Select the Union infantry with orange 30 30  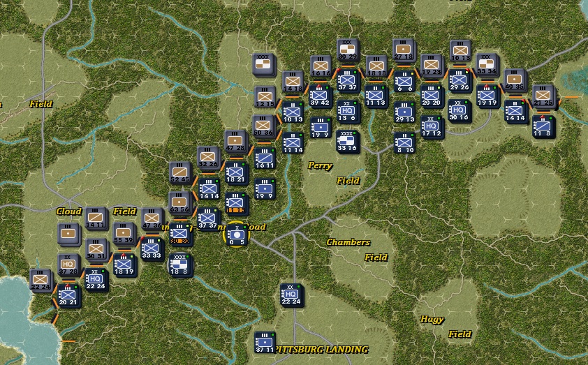[180, 234]
